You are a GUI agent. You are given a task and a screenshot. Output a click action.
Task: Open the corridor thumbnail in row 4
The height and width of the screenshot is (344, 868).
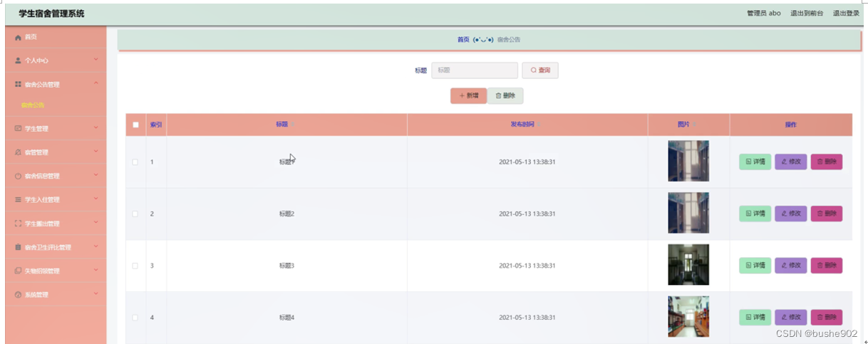[688, 317]
